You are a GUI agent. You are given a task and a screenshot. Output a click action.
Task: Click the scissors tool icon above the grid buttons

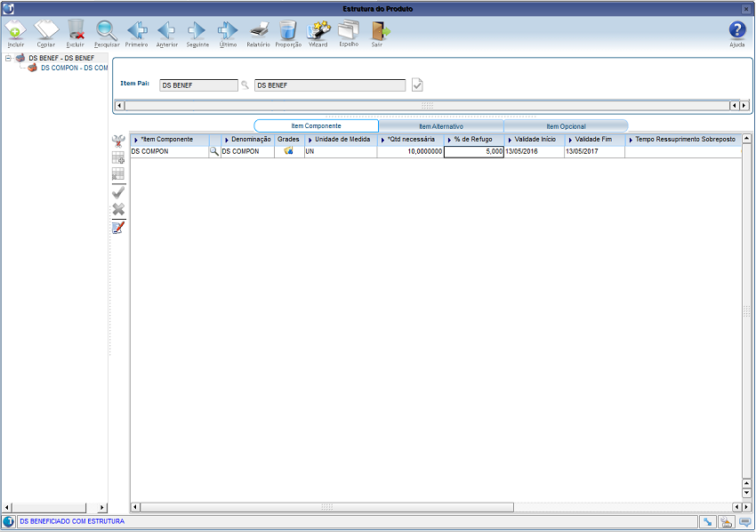pyautogui.click(x=118, y=141)
